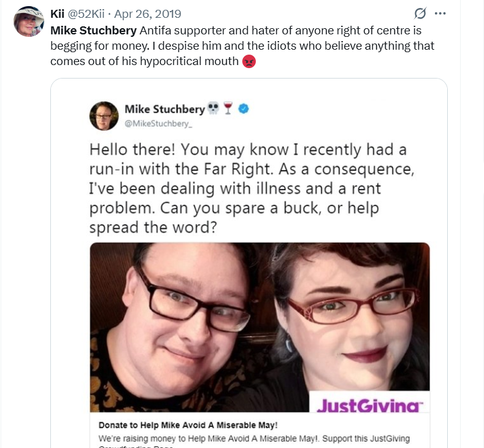Image resolution: width=484 pixels, height=448 pixels.
Task: Click the @MikeStuchbery_ handle
Action: click(x=158, y=123)
